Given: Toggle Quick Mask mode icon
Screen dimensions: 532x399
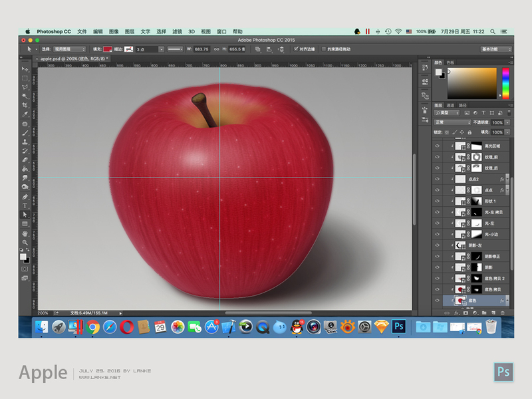Looking at the screenshot, I should [25, 269].
